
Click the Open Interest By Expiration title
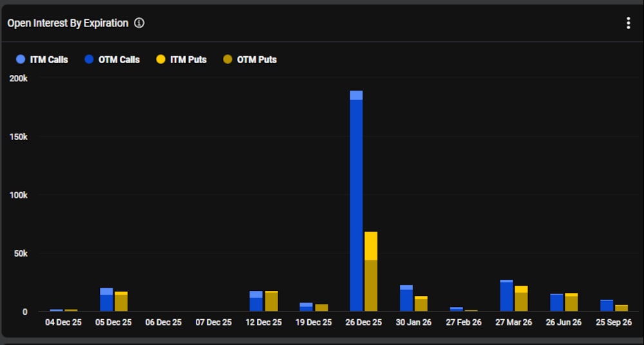click(68, 23)
